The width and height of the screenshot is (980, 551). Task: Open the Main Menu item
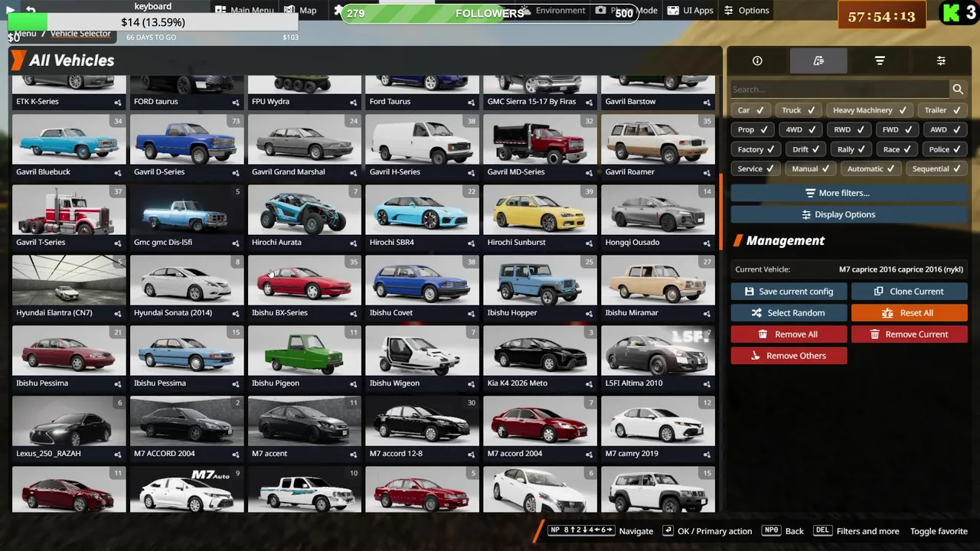coord(244,11)
